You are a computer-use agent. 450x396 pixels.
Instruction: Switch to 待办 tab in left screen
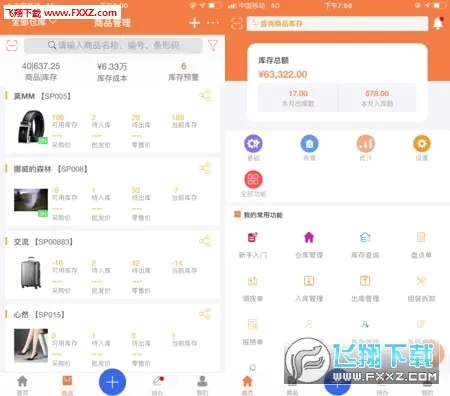[x=157, y=385]
